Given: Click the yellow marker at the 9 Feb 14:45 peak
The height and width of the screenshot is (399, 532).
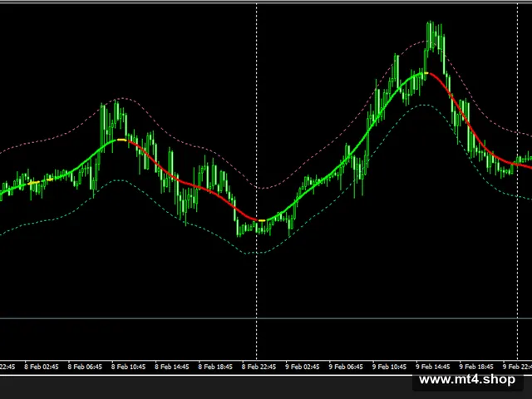Looking at the screenshot, I should 426,73.
